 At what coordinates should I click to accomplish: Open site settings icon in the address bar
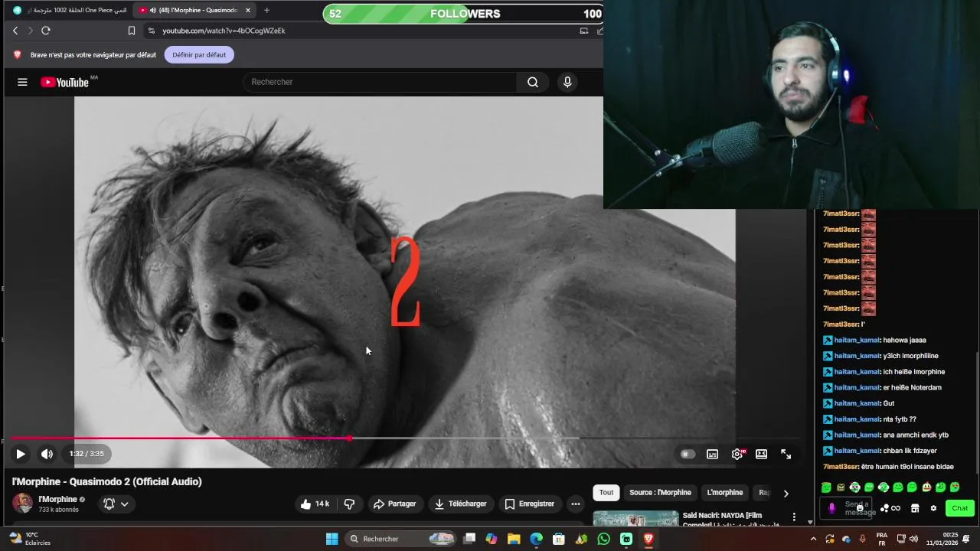(x=151, y=31)
